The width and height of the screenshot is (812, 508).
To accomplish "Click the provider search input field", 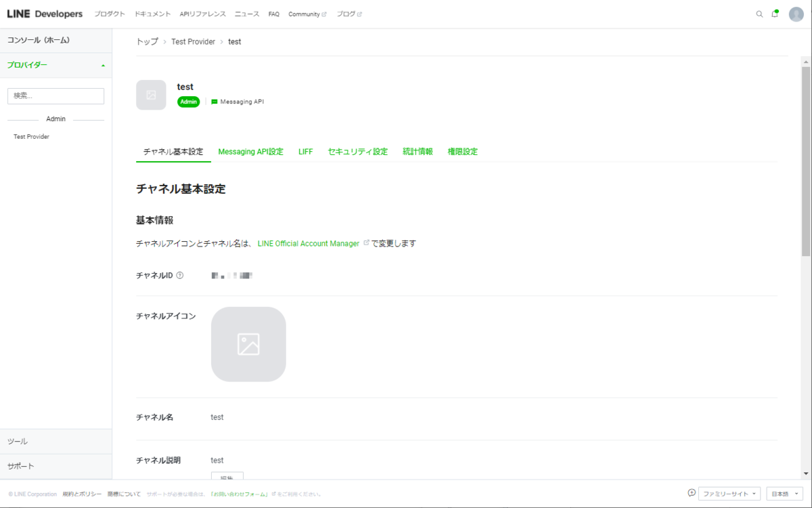I will coord(55,96).
